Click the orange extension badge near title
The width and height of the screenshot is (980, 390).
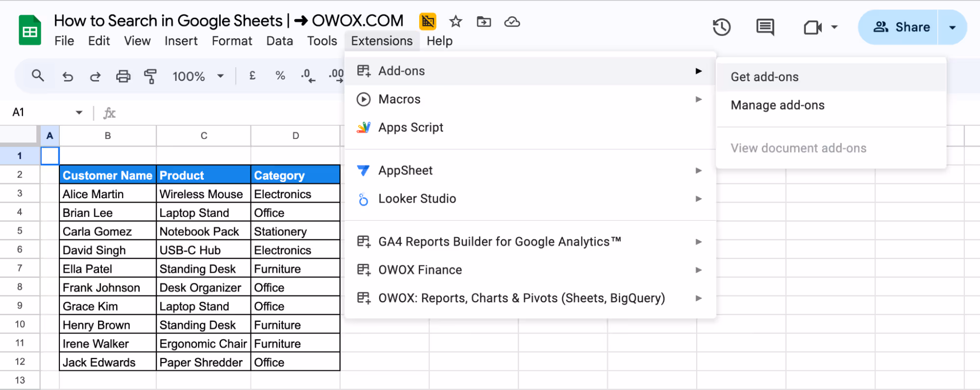tap(427, 21)
